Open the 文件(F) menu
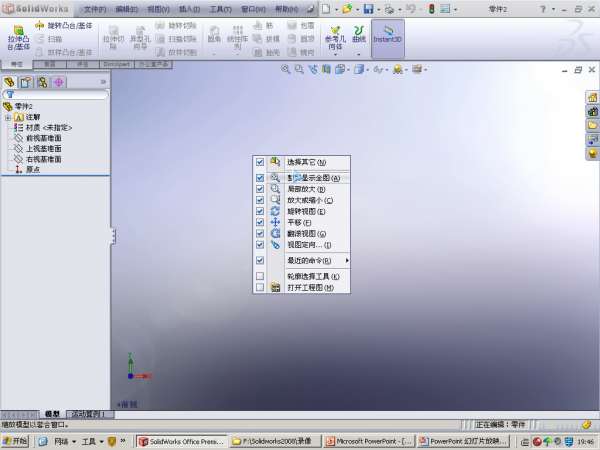600x450 pixels. pos(95,9)
